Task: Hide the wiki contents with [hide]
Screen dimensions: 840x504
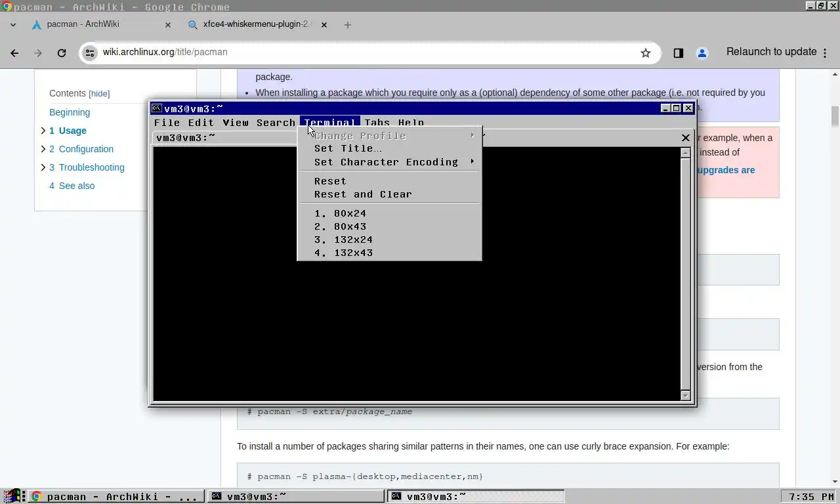Action: tap(99, 94)
